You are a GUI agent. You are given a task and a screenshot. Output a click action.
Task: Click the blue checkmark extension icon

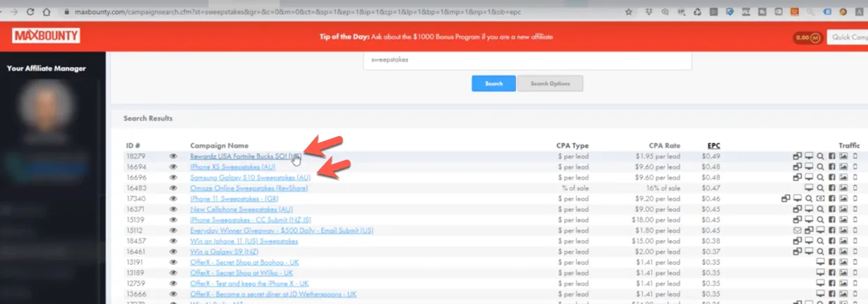[730, 12]
